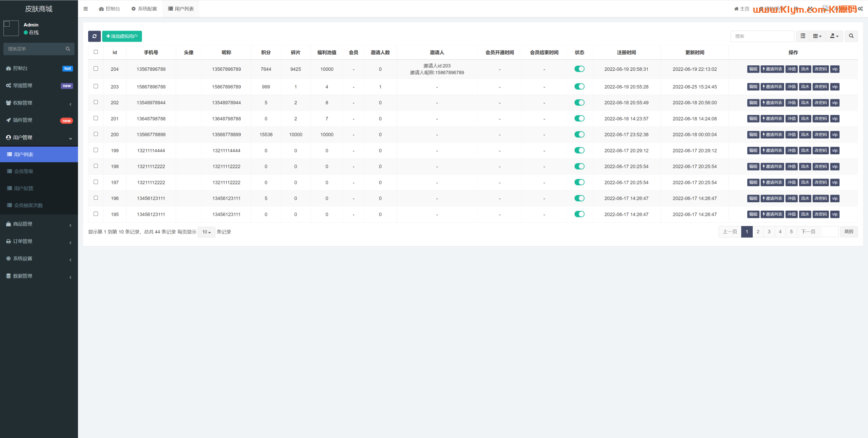The image size is (868, 438).
Task: Click the refresh table icon button
Action: [94, 36]
